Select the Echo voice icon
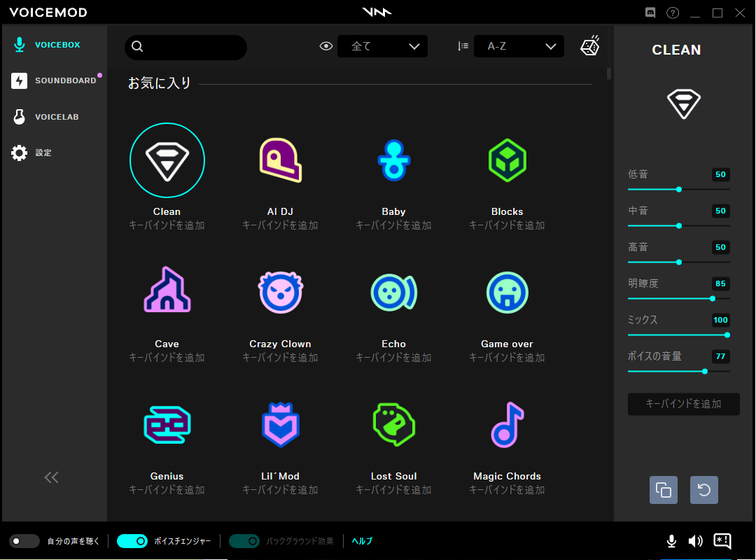Viewport: 756px width, 560px height. pos(393,293)
